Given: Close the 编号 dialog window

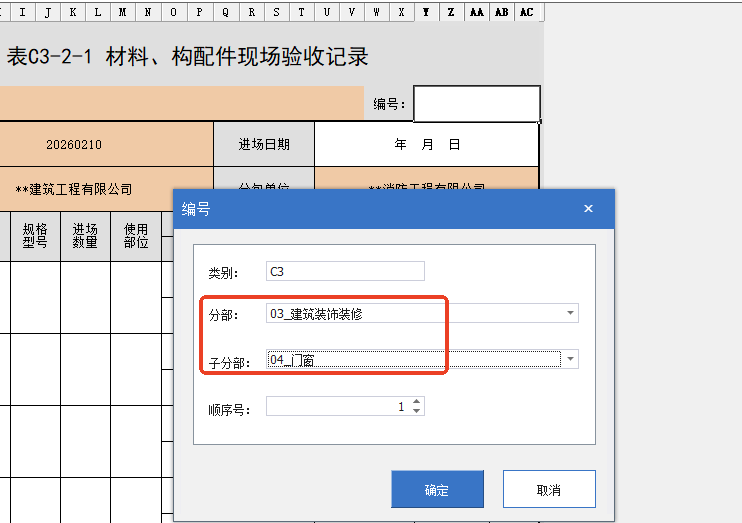Looking at the screenshot, I should point(588,209).
